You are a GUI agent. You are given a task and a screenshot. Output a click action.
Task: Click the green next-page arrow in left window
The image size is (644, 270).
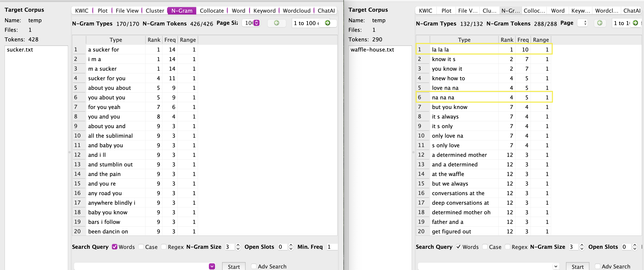tap(327, 23)
